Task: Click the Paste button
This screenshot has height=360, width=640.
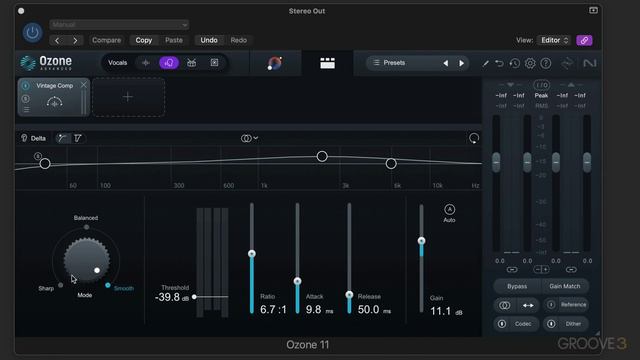Action: [174, 40]
